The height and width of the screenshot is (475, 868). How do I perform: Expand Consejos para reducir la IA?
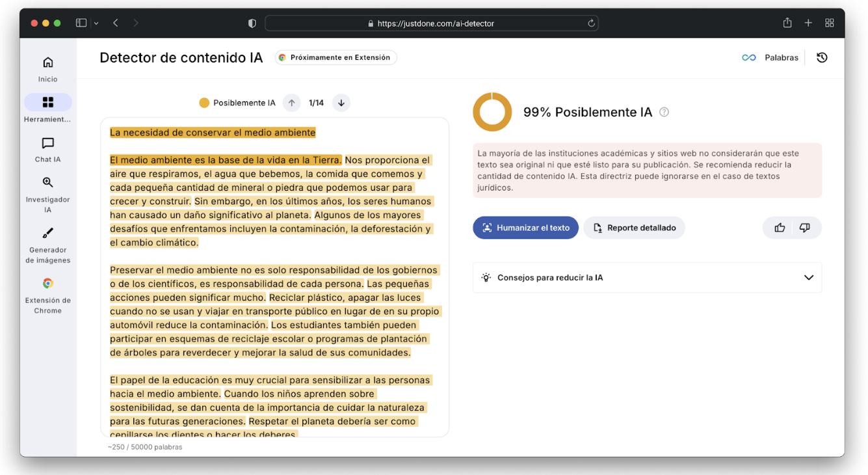coord(647,277)
